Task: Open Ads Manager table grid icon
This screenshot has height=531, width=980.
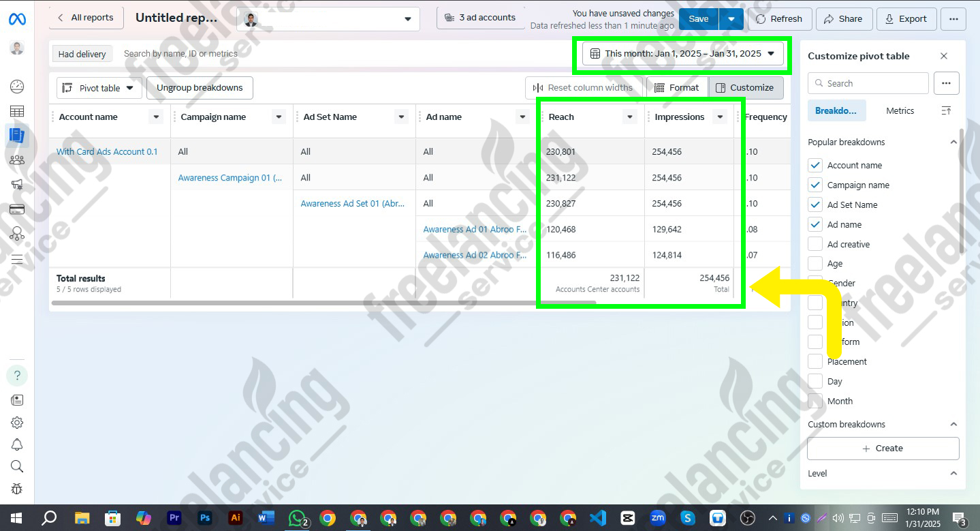Action: 17,111
